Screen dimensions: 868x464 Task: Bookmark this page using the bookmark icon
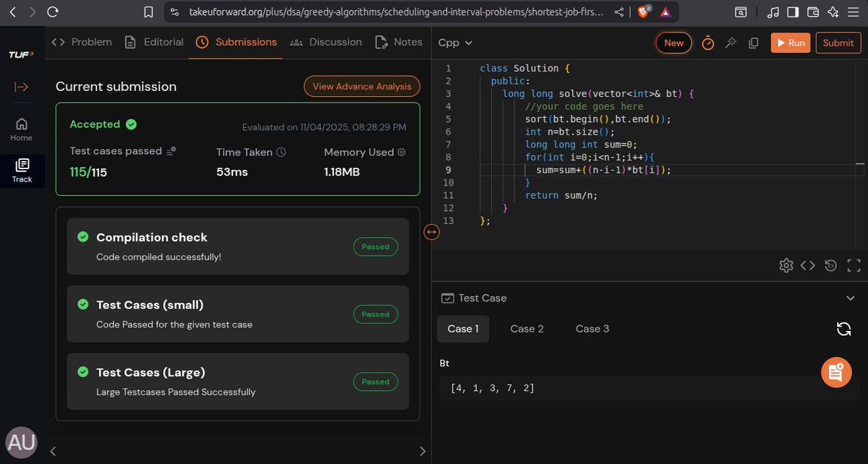(x=148, y=12)
